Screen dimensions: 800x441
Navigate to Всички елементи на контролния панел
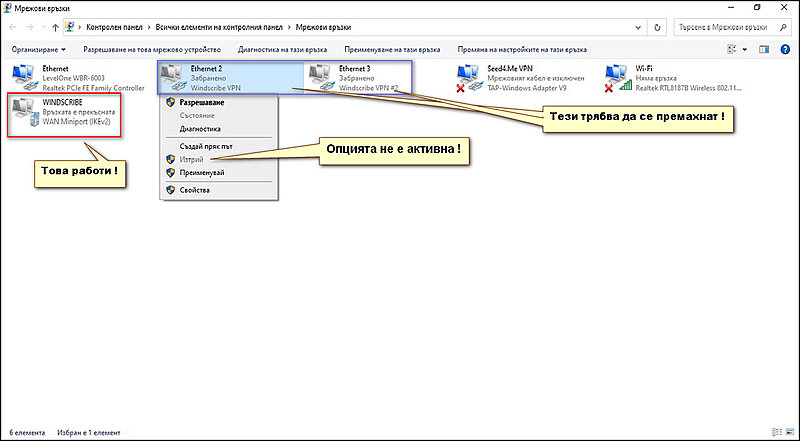pyautogui.click(x=221, y=28)
